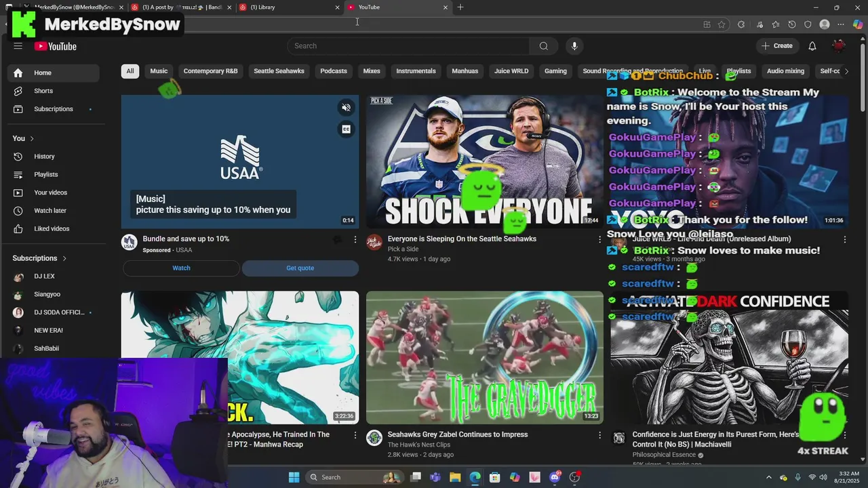Go to Home in the sidebar
Viewport: 868px width, 488px height.
coord(54,73)
